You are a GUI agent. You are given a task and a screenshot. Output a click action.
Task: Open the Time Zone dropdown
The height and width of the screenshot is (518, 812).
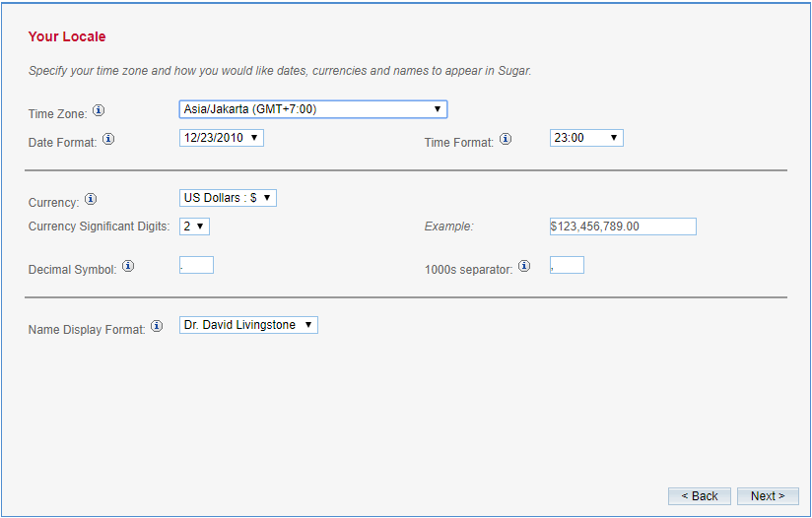313,109
